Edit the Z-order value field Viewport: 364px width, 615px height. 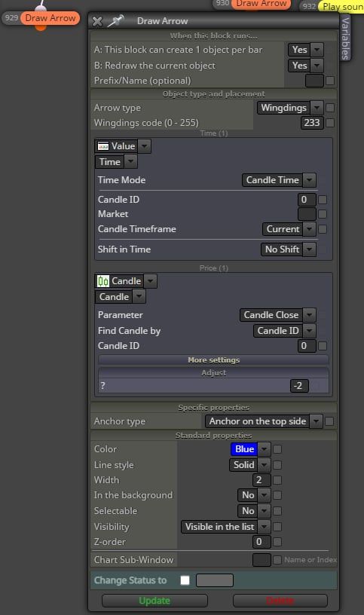262,542
